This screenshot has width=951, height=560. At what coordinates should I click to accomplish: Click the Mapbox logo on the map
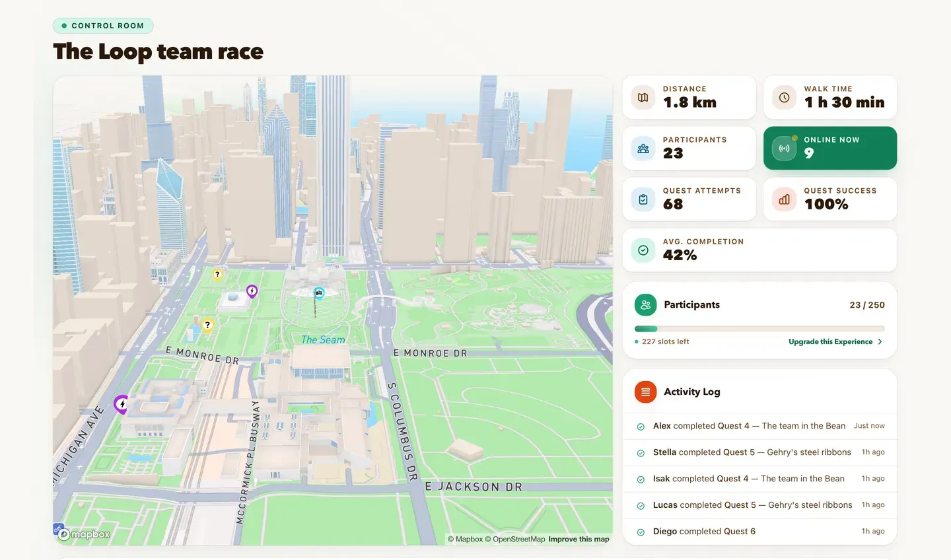[x=83, y=534]
